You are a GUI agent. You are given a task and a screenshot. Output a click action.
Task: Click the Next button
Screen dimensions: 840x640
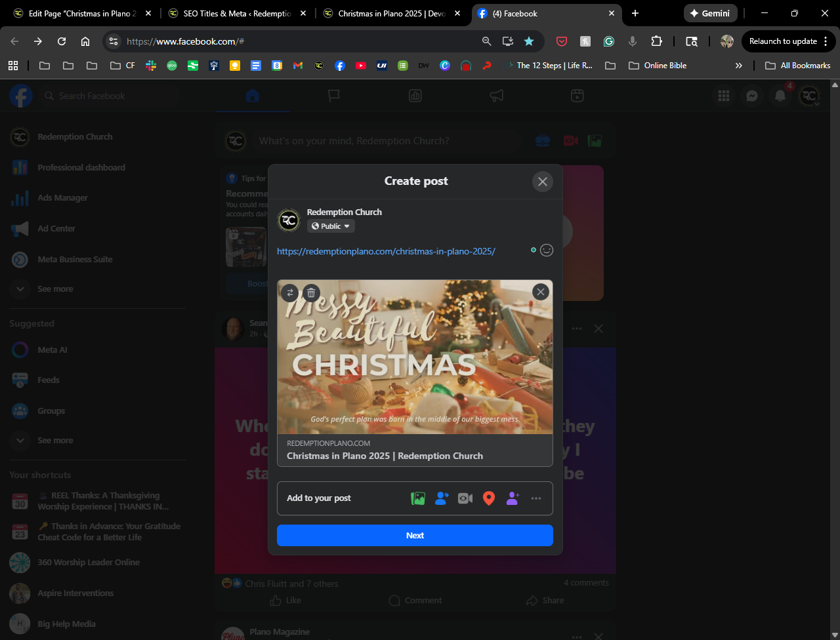point(415,535)
